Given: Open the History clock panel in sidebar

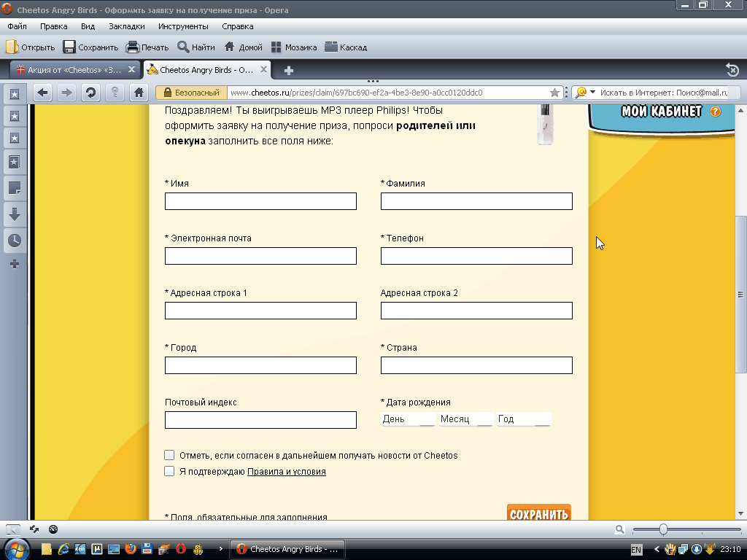Looking at the screenshot, I should [x=15, y=241].
